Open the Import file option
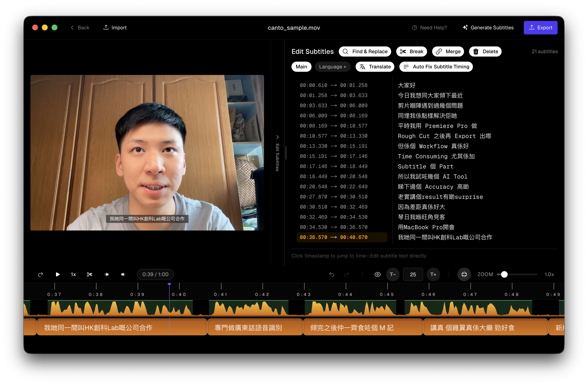This screenshot has width=588, height=385. (115, 28)
